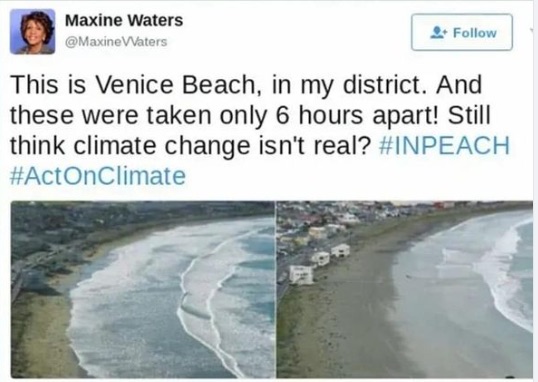
Task: Open the #INPEACH hashtag
Action: [444, 146]
